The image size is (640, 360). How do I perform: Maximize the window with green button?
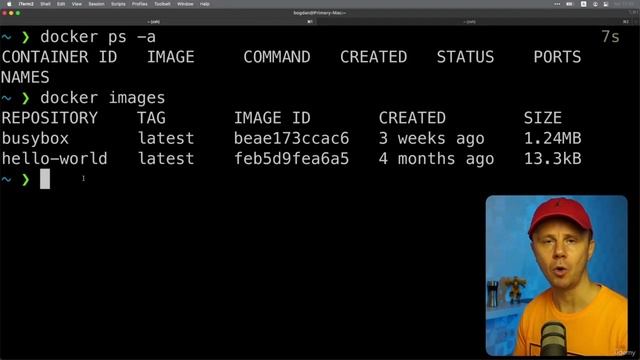tap(18, 13)
